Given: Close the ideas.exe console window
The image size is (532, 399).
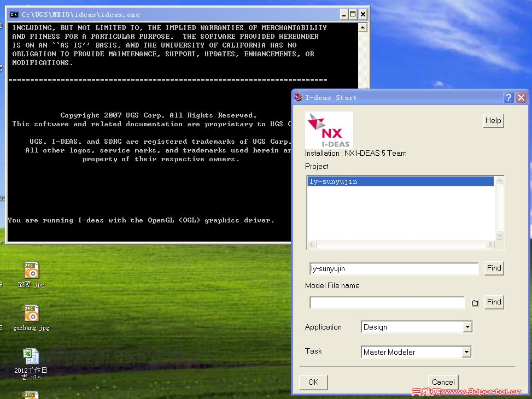Looking at the screenshot, I should coord(363,15).
